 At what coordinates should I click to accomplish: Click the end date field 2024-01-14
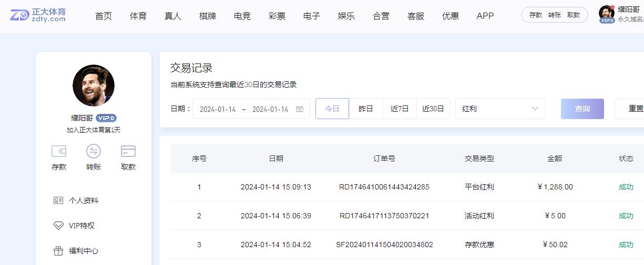click(270, 109)
